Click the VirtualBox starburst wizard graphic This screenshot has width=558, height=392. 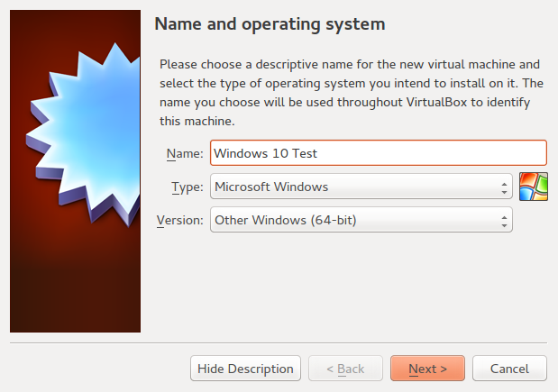[x=75, y=171]
